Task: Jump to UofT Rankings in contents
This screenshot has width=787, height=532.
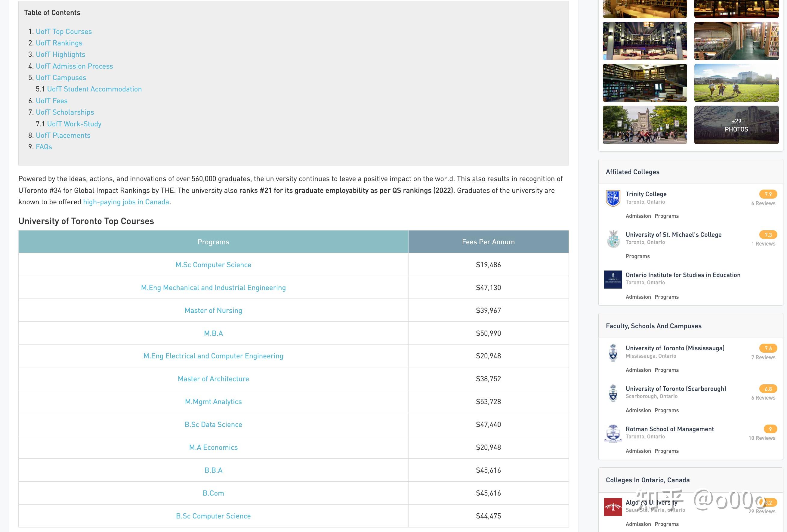Action: [59, 43]
